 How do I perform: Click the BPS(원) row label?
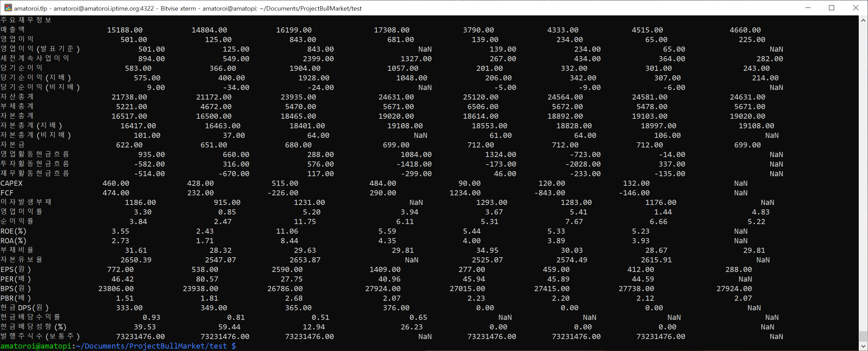[x=16, y=289]
